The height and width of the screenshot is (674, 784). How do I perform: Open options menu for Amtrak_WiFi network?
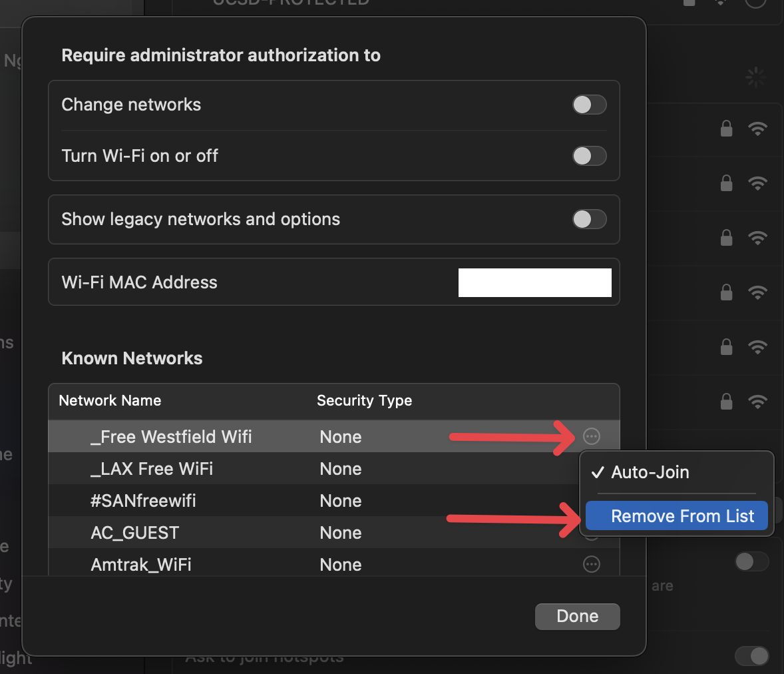tap(592, 564)
